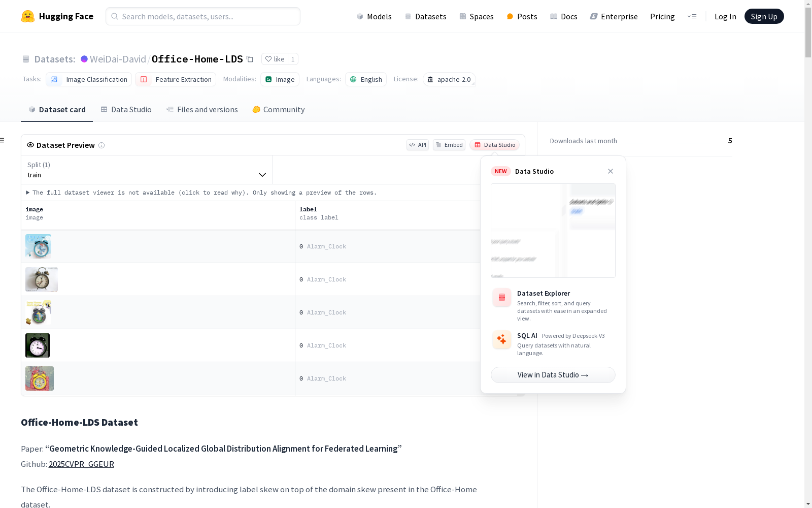This screenshot has width=812, height=508.
Task: Click the Datasets: breadcrumb label
Action: point(55,59)
